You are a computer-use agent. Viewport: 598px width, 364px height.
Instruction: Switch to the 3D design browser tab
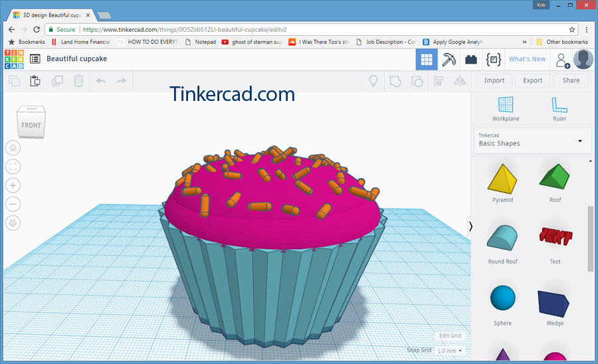click(x=50, y=14)
